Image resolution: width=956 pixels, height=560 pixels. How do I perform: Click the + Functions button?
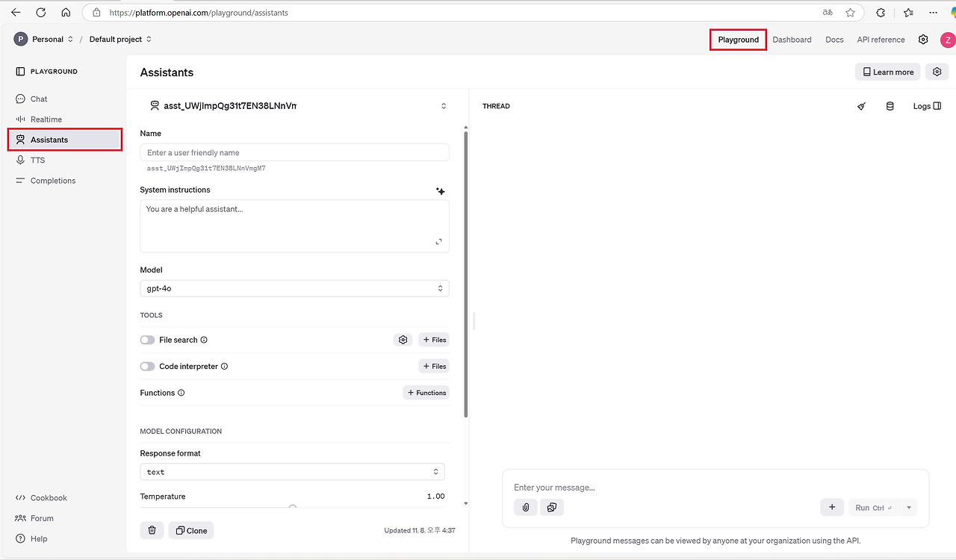point(426,393)
